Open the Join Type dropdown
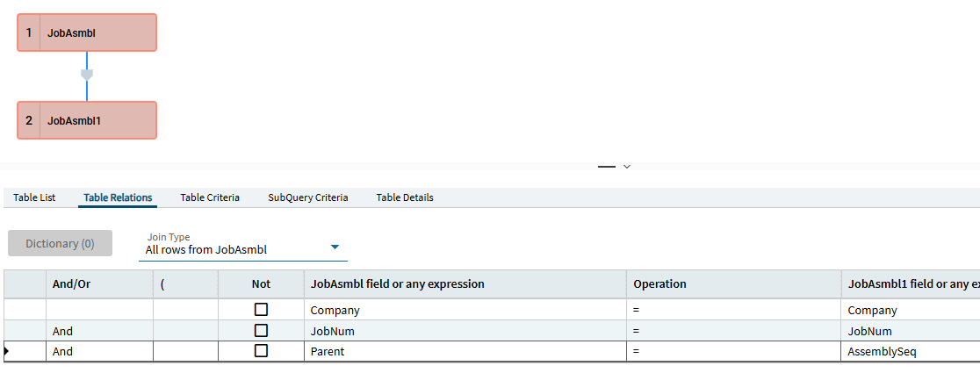This screenshot has width=980, height=373. click(243, 245)
